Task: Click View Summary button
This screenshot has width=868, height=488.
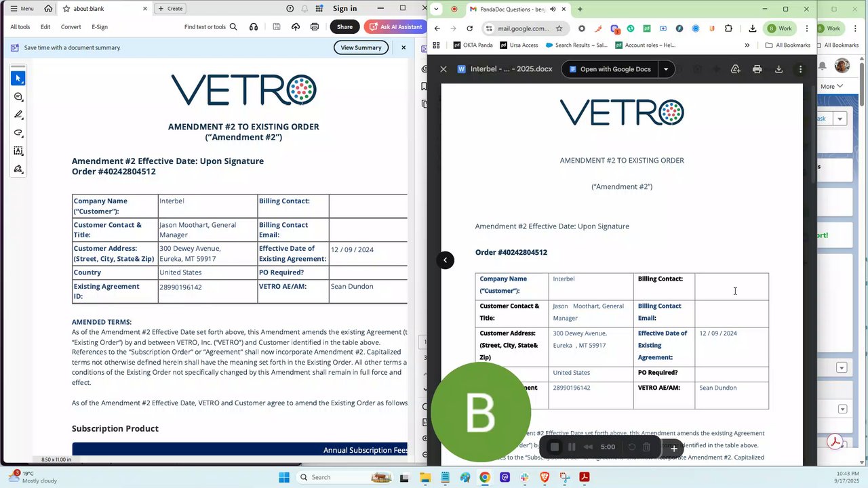Action: tap(361, 47)
